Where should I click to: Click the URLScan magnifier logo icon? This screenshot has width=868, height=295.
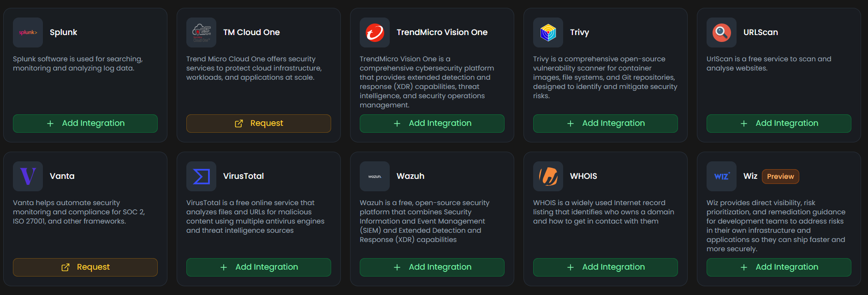point(721,32)
